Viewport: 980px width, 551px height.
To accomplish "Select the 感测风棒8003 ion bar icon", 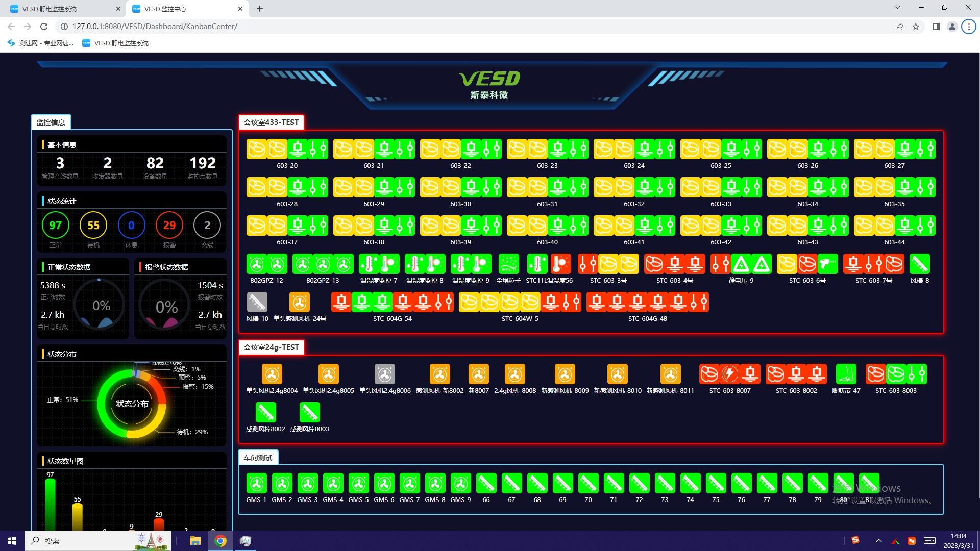I will tap(309, 413).
